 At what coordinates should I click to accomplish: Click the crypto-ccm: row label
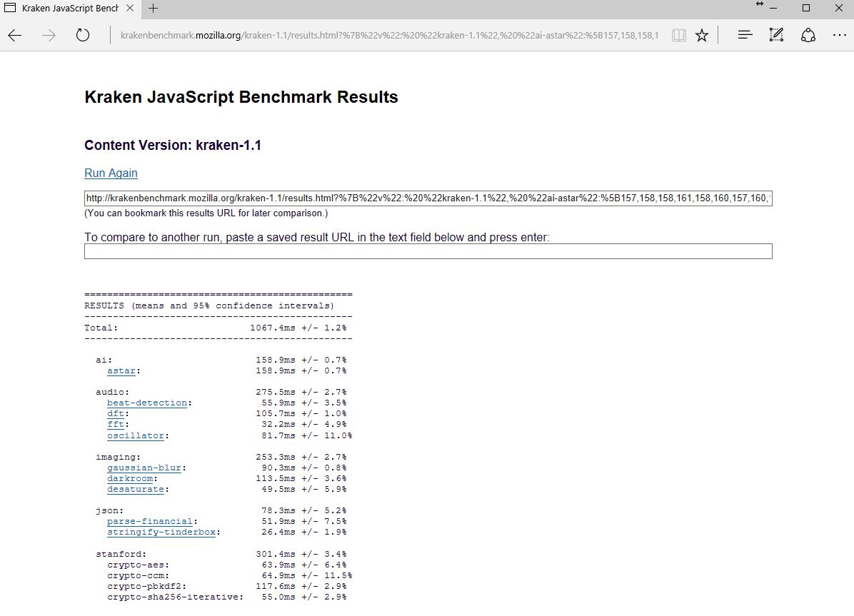(139, 576)
